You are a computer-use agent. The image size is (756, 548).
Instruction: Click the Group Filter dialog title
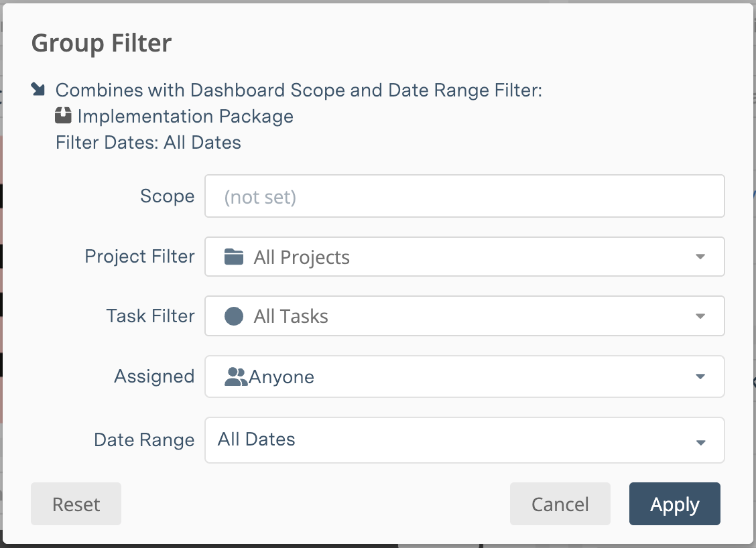coord(101,42)
